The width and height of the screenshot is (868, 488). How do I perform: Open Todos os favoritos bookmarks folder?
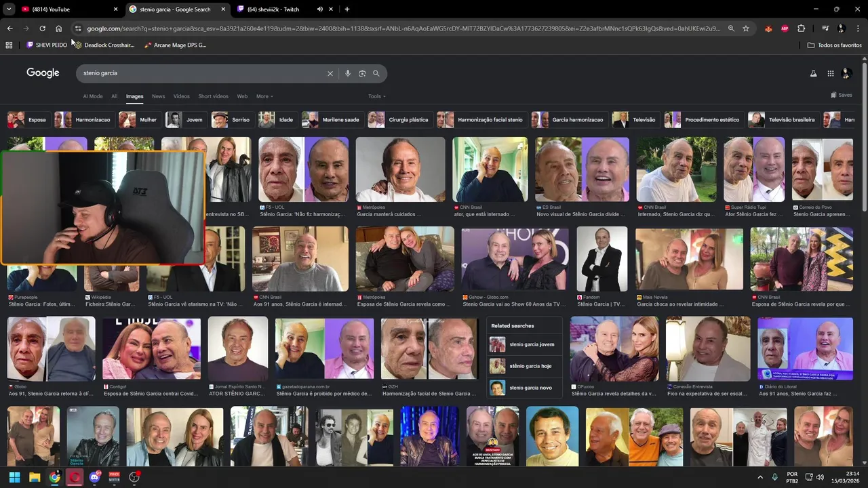[x=835, y=45]
